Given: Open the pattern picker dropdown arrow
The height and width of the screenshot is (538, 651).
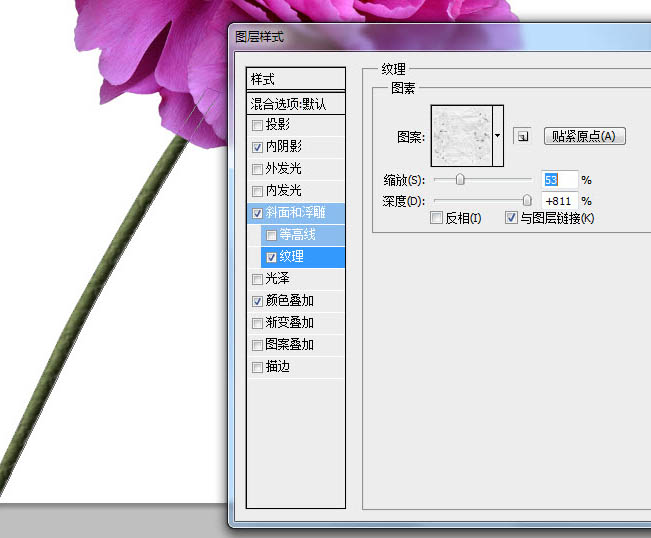Looking at the screenshot, I should pyautogui.click(x=498, y=135).
